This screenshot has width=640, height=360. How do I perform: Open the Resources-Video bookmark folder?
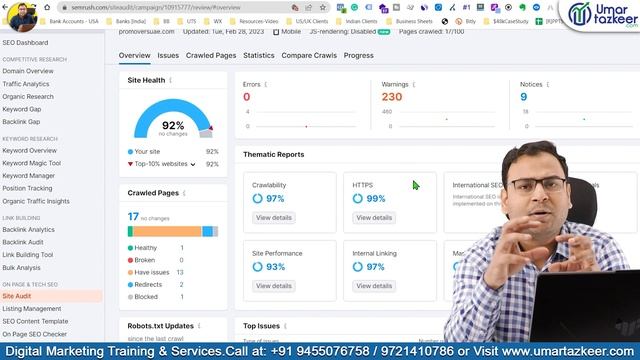pyautogui.click(x=254, y=21)
